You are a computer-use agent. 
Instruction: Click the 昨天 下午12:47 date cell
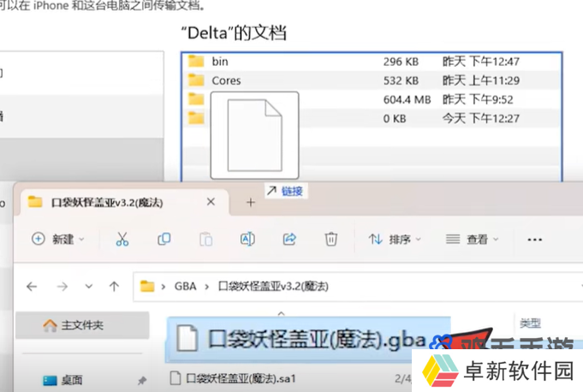(481, 62)
